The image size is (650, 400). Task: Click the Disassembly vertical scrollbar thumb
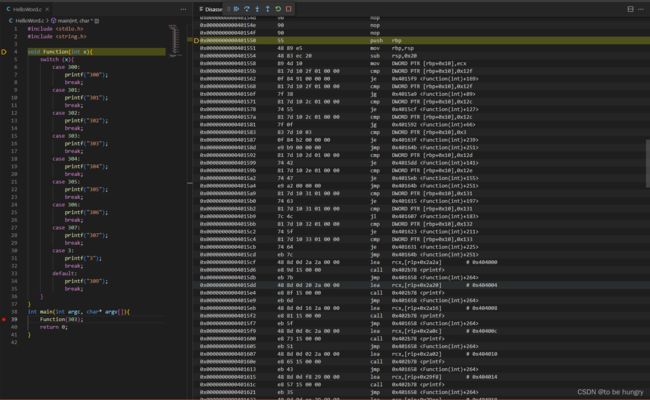coord(648,163)
